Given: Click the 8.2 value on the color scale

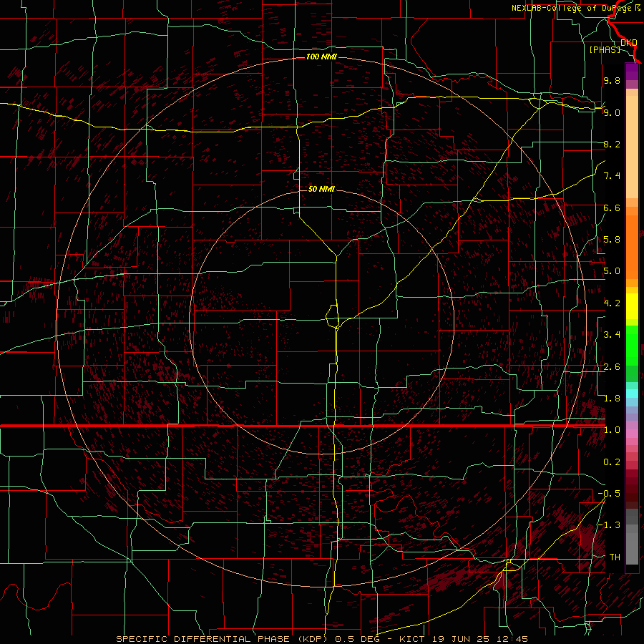Looking at the screenshot, I should tap(612, 144).
